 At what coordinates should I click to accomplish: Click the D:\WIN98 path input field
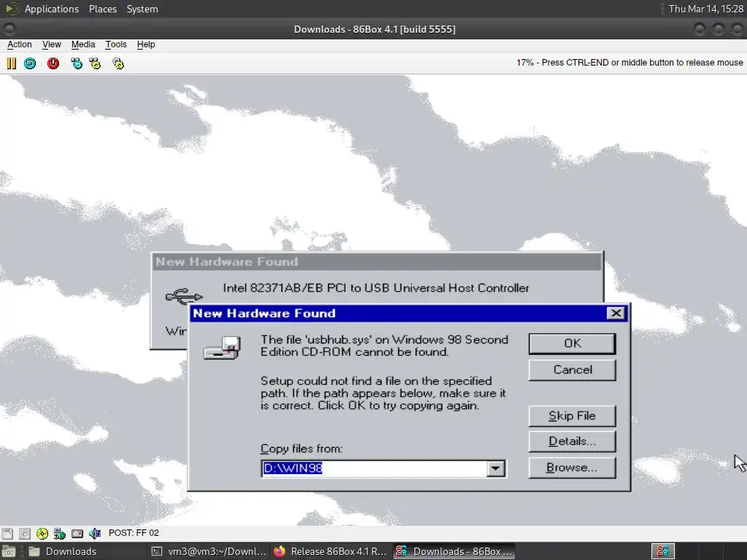[x=374, y=469]
